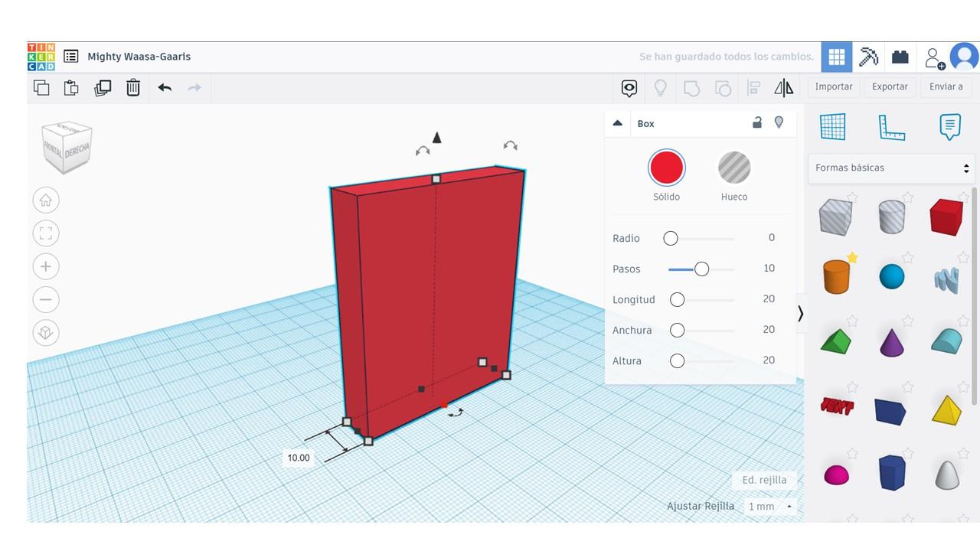
Task: Click the Ungroup shapes icon
Action: point(723,88)
